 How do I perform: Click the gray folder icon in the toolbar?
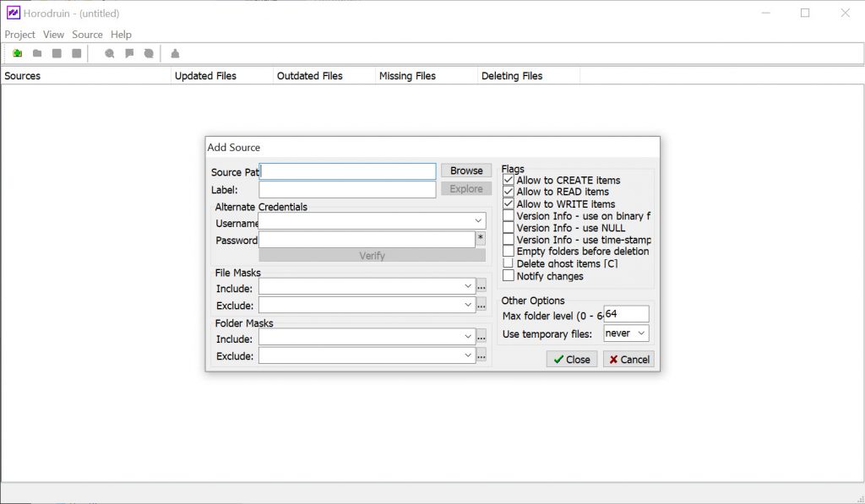point(37,53)
